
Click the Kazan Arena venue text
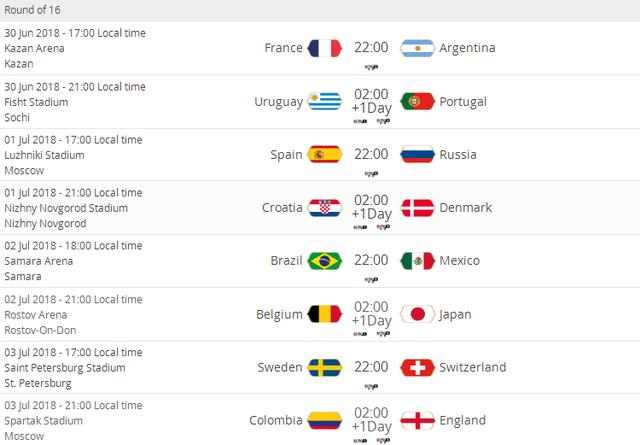(x=34, y=49)
